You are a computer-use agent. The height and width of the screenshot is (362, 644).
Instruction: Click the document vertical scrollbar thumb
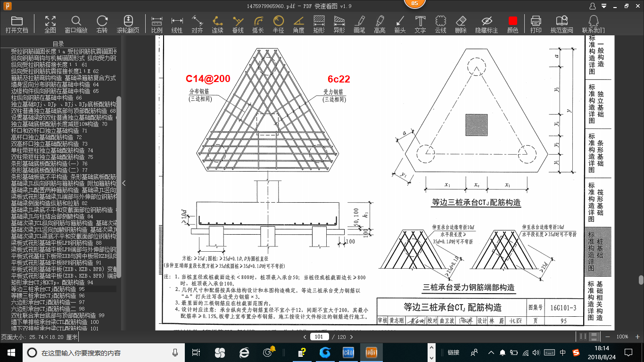point(641,280)
